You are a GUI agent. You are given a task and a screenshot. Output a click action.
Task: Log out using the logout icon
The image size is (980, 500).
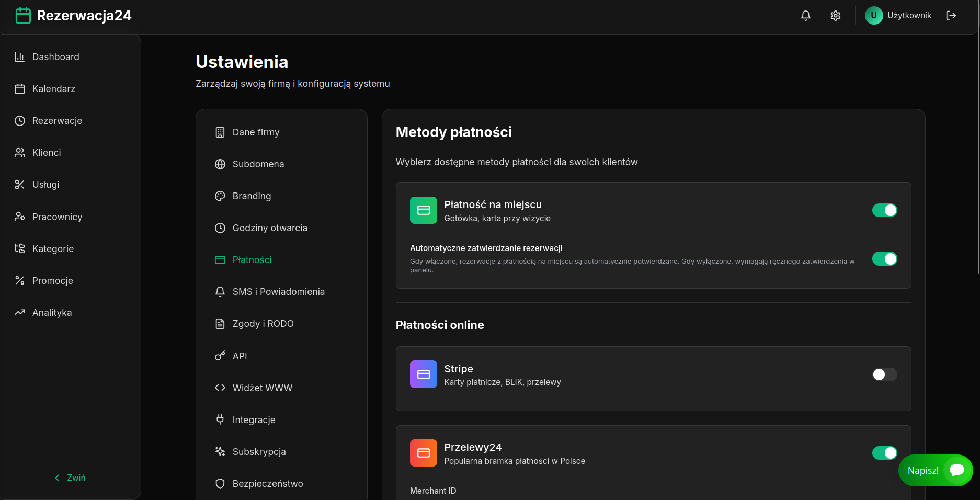point(951,15)
